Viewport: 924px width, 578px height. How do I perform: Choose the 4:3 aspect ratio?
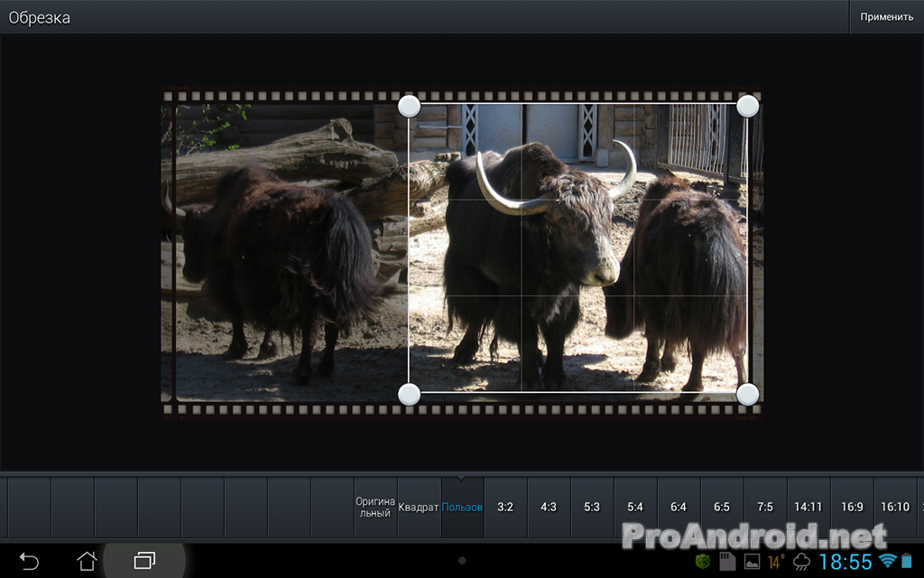549,508
